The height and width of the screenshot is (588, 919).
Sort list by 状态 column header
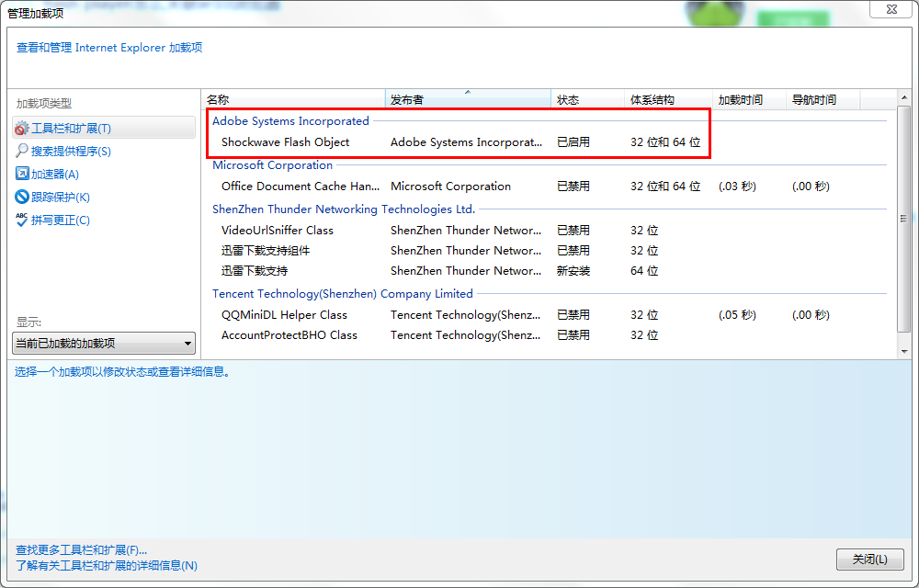click(588, 99)
